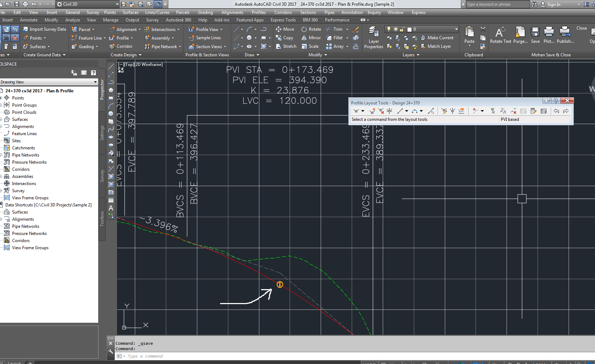Select the Move tool in Modify panel
Image resolution: width=595 pixels, height=364 pixels.
click(285, 29)
